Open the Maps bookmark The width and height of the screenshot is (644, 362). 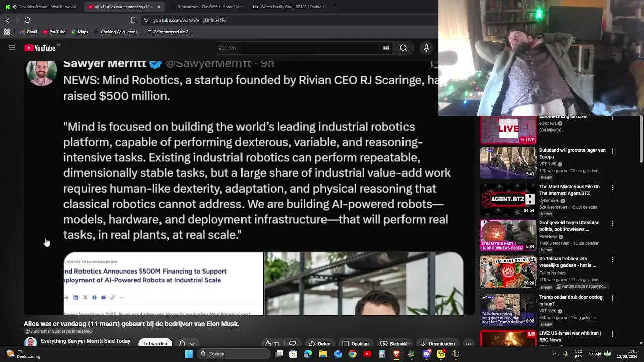79,32
